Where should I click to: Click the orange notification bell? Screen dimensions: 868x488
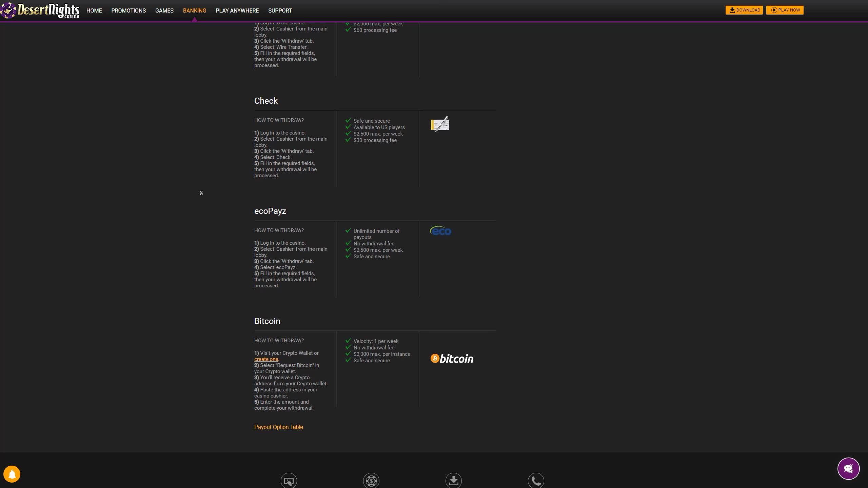pos(12,474)
